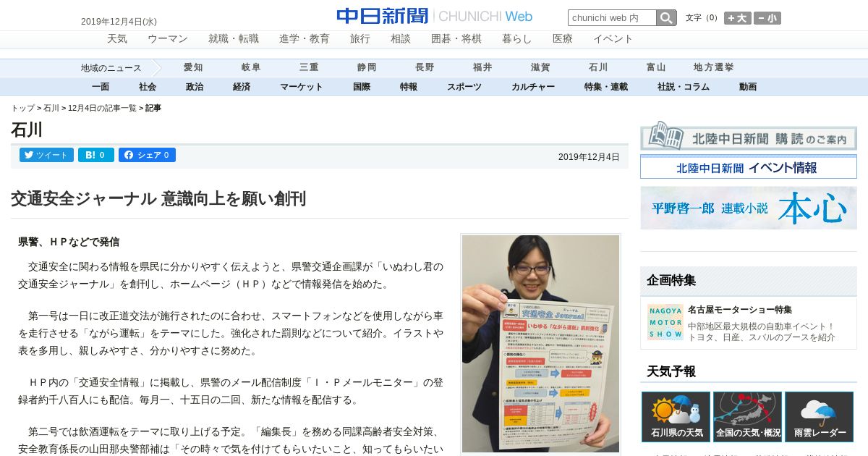Go to 社会 section

pos(148,87)
